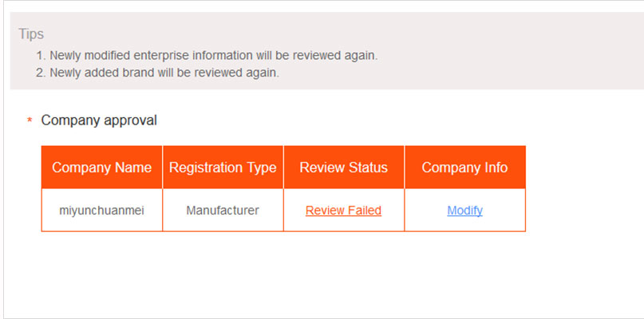Click the tip about modified enterprise information
Screen dimensions: 644x319
(213, 56)
